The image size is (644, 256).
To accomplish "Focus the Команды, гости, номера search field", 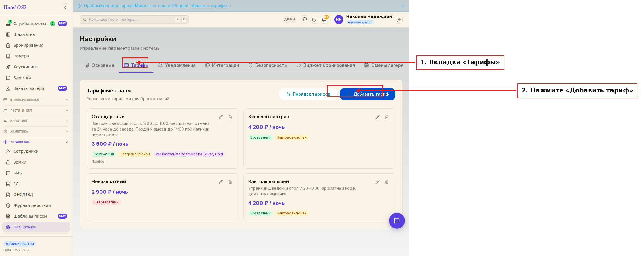I will [134, 20].
